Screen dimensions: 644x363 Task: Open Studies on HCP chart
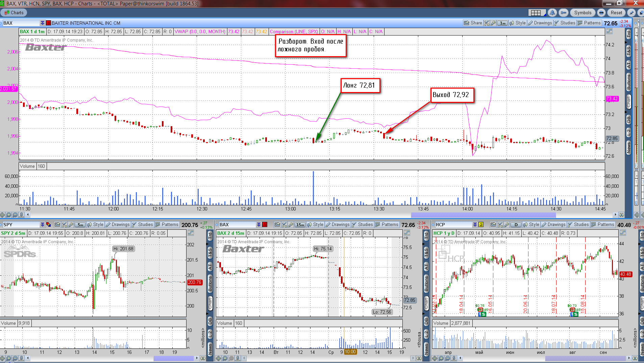[578, 225]
